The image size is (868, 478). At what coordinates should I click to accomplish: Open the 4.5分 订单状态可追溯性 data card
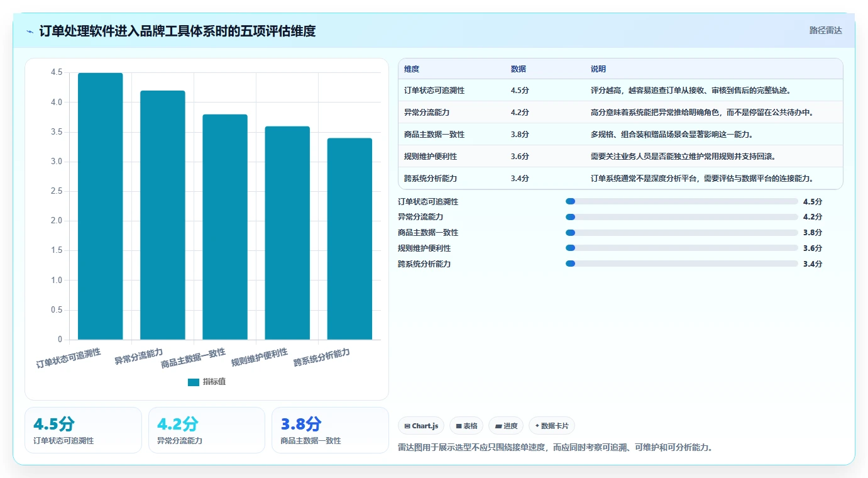83,430
